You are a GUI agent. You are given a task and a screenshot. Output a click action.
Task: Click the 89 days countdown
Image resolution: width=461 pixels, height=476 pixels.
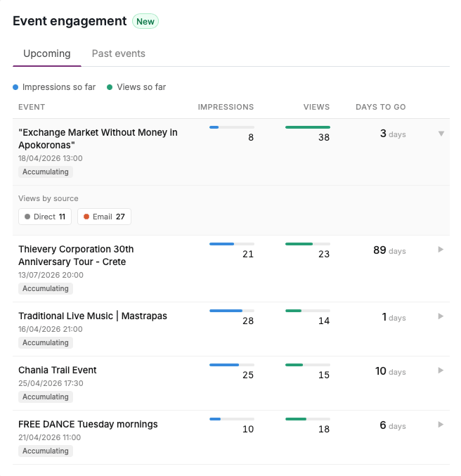click(389, 250)
